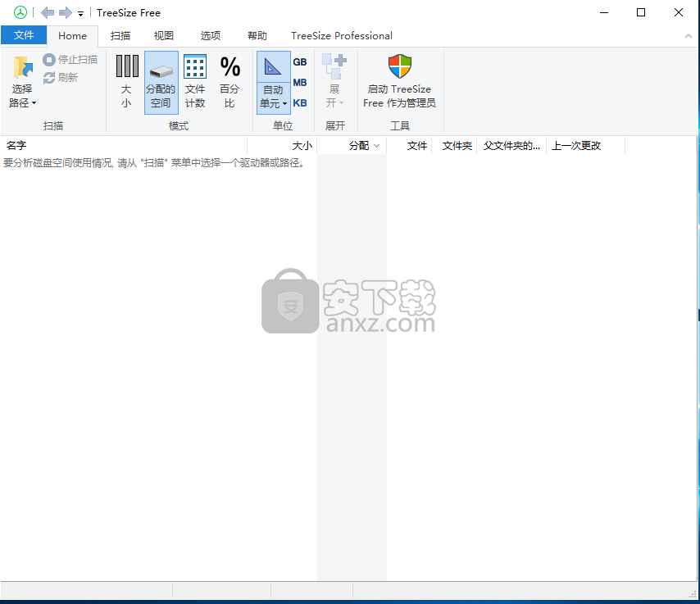Viewport: 700px width, 604px height.
Task: Set units to KB
Action: [x=300, y=103]
